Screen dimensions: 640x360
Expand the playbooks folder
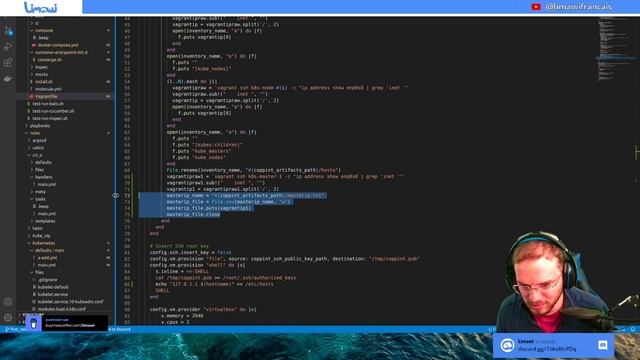click(x=40, y=126)
